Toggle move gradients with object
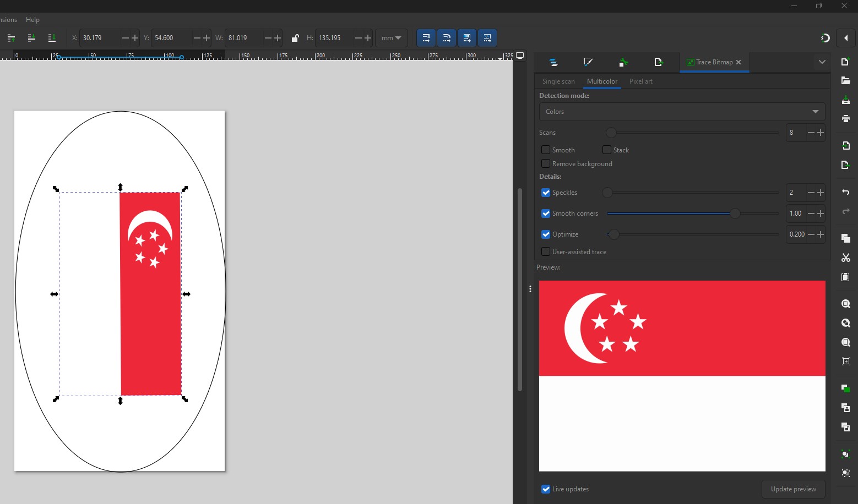Image resolution: width=858 pixels, height=504 pixels. (x=467, y=38)
